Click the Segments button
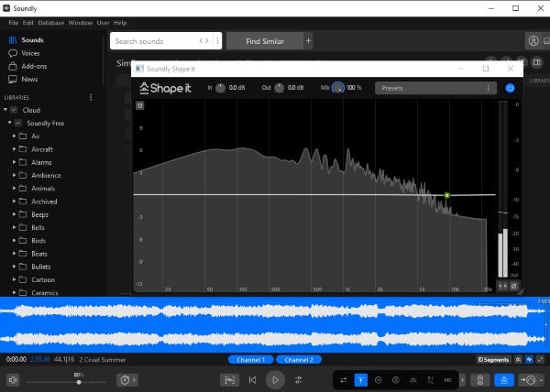This screenshot has height=392, width=550. (493, 360)
